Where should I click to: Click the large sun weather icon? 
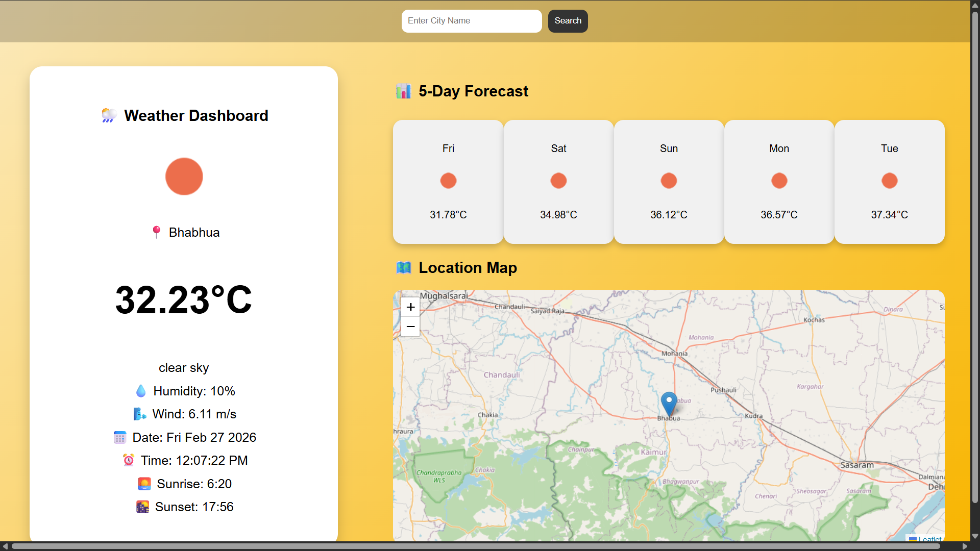tap(184, 177)
